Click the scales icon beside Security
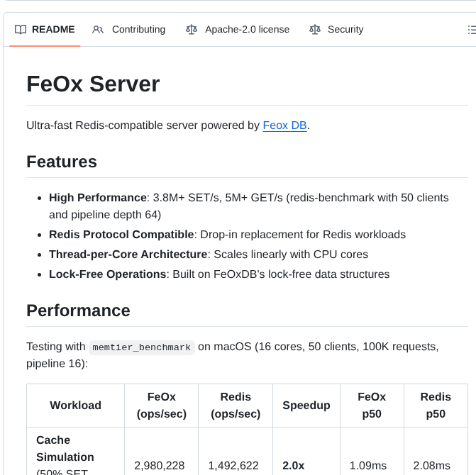476x475 pixels. [315, 30]
